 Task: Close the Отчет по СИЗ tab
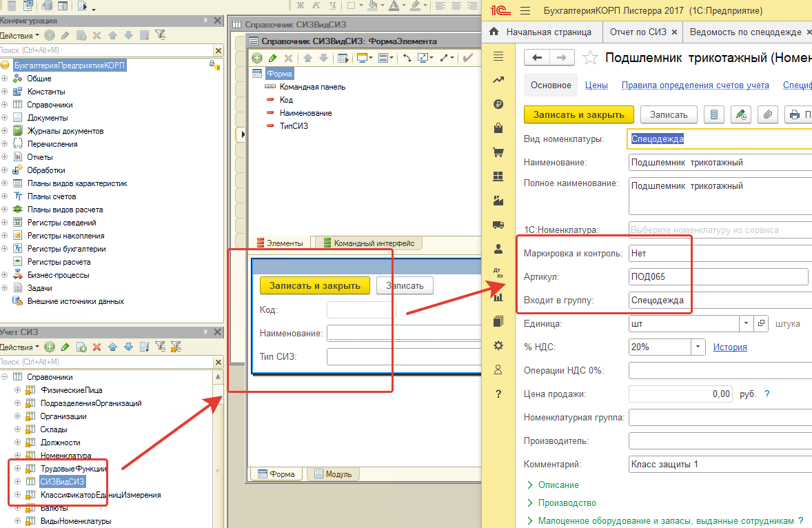pos(674,32)
